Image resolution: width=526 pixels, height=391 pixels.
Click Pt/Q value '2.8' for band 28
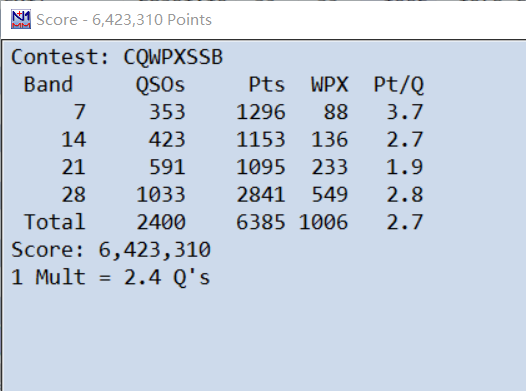point(405,194)
